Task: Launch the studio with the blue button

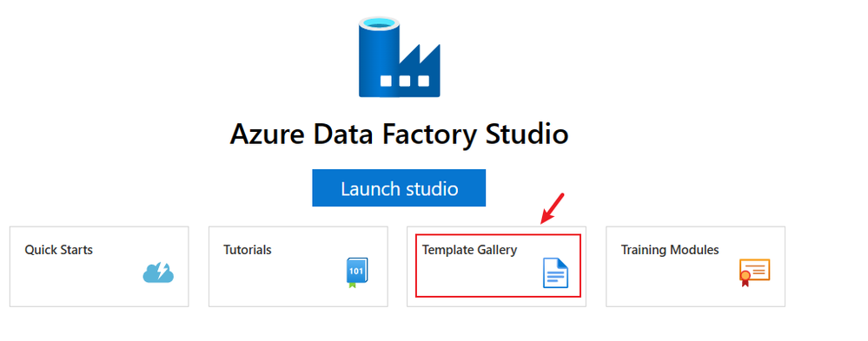Action: pos(399,188)
